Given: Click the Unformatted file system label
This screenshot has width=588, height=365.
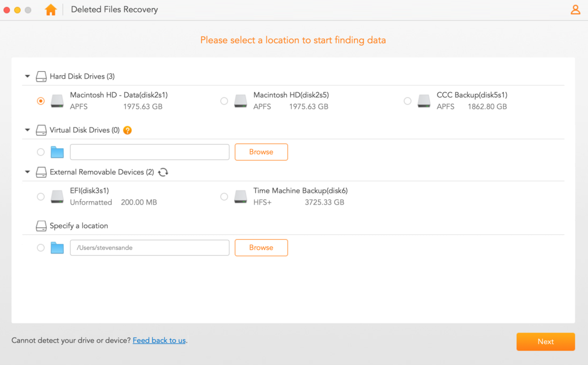Looking at the screenshot, I should 91,202.
